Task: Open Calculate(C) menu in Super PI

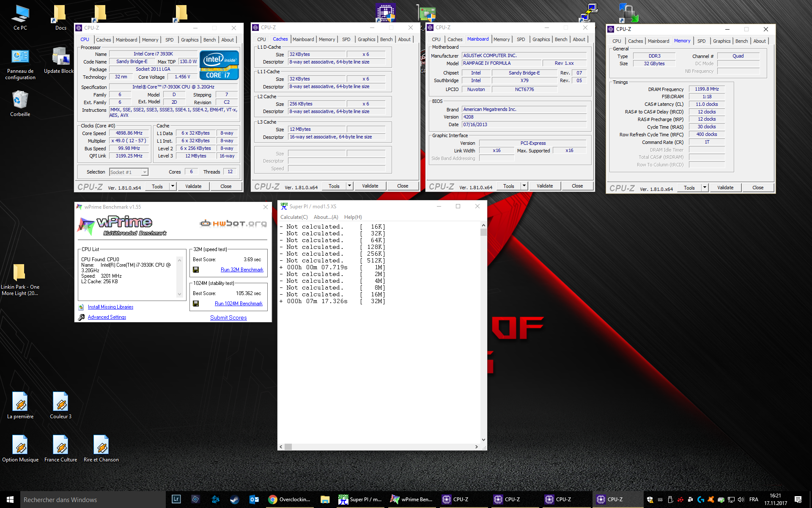Action: tap(294, 217)
